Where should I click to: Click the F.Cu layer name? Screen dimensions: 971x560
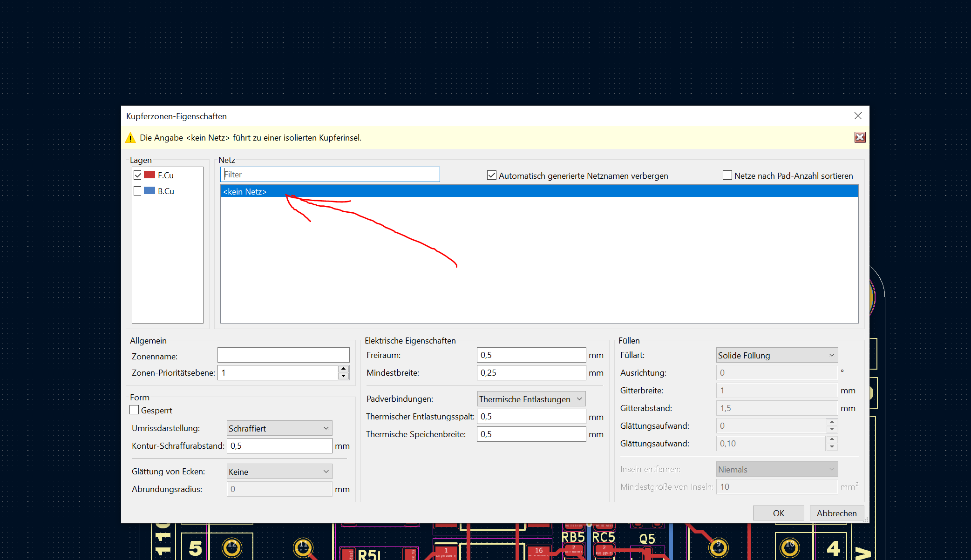tap(166, 175)
